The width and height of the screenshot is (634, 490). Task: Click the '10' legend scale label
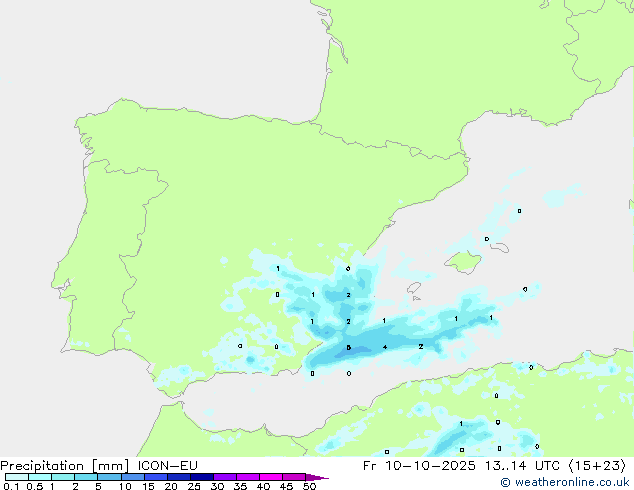(x=125, y=486)
